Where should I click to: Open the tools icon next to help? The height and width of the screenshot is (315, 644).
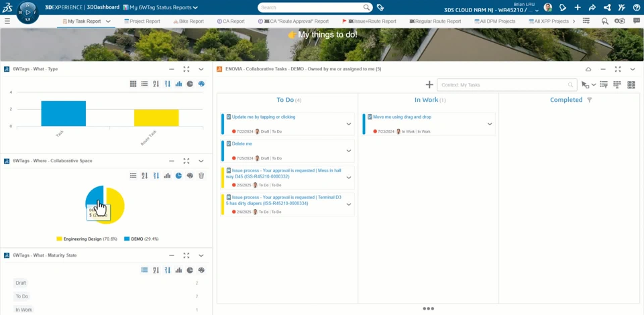pyautogui.click(x=622, y=7)
